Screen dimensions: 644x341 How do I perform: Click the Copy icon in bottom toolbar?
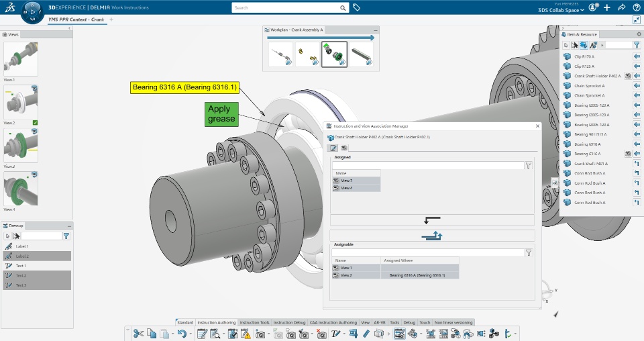(152, 334)
